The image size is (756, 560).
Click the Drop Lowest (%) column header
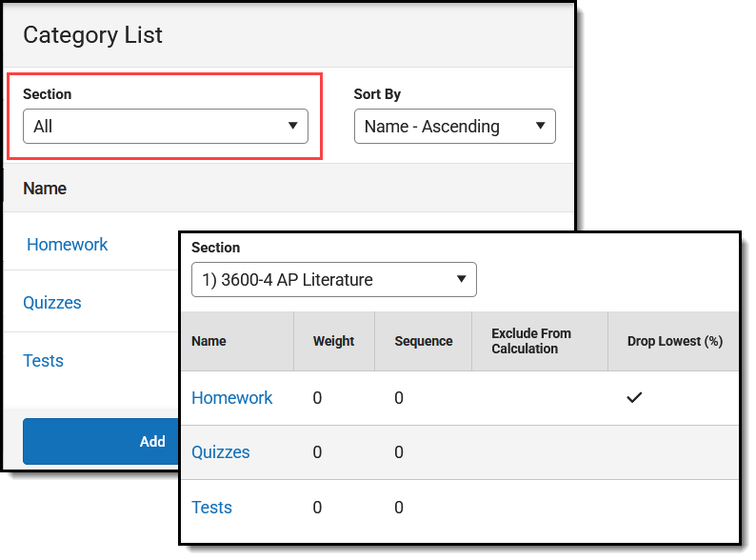point(674,341)
